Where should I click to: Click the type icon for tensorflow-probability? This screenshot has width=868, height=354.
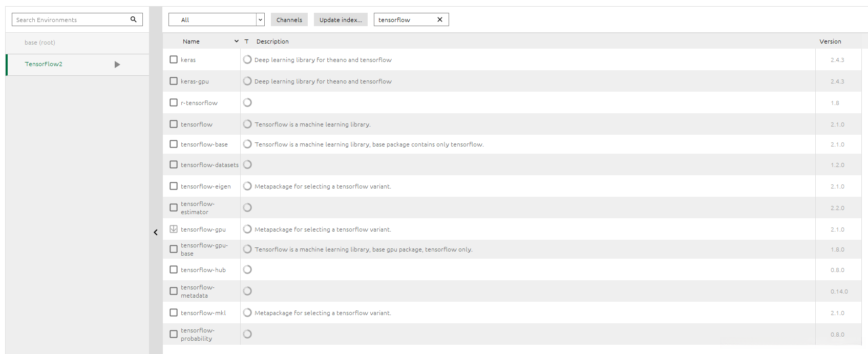247,334
